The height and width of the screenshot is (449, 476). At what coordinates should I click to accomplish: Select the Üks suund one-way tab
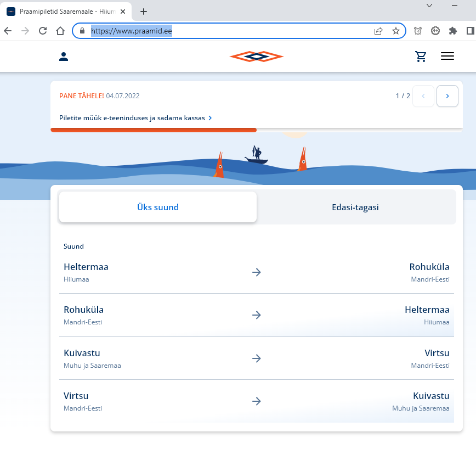(158, 207)
